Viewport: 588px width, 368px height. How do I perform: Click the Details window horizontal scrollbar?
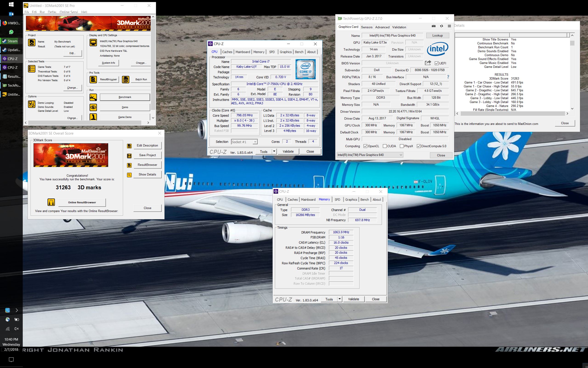[512, 113]
